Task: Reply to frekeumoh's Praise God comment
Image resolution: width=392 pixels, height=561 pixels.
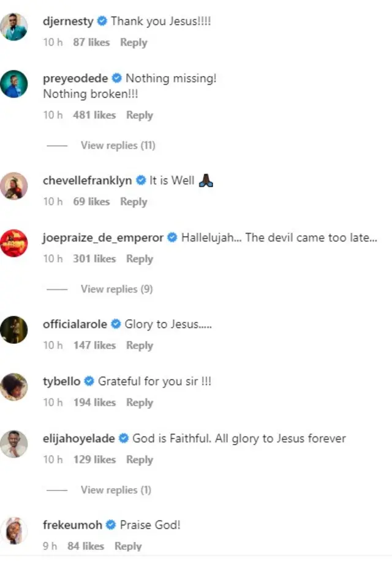Action: (128, 546)
